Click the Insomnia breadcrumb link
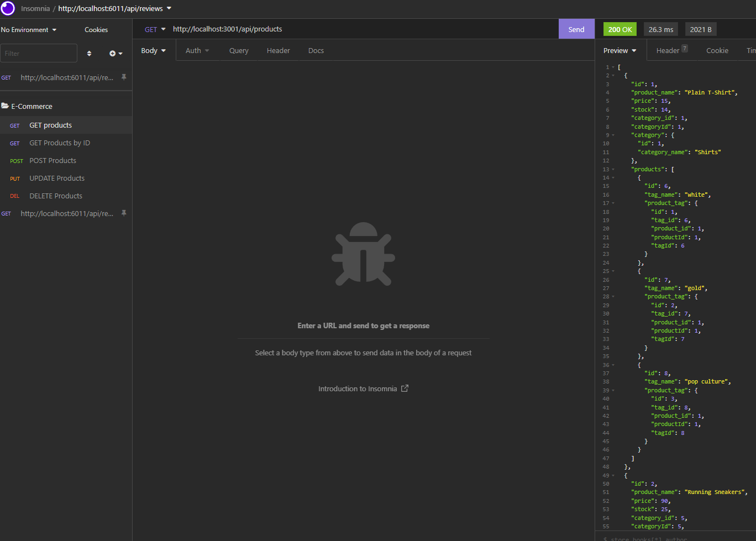This screenshot has width=756, height=541. tap(35, 8)
